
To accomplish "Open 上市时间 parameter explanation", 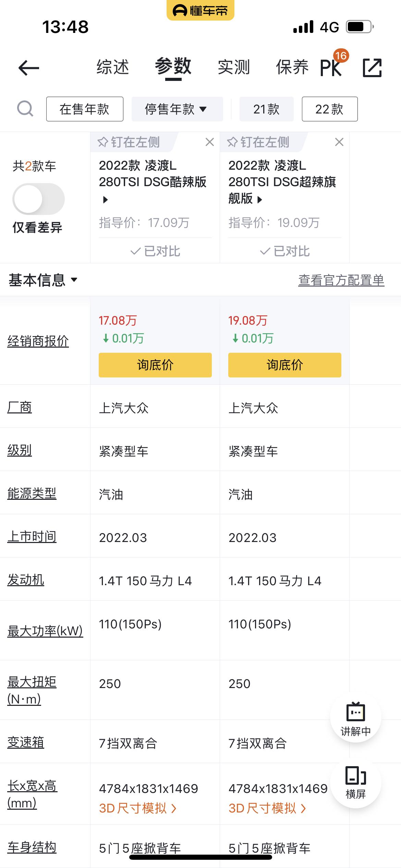I will pos(32,537).
